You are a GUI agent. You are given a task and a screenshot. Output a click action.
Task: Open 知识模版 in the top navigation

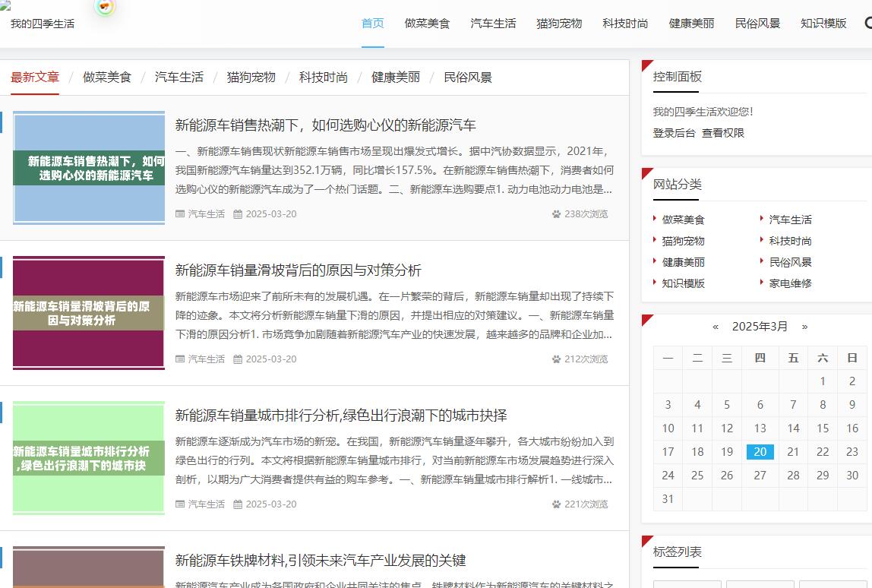[x=823, y=24]
